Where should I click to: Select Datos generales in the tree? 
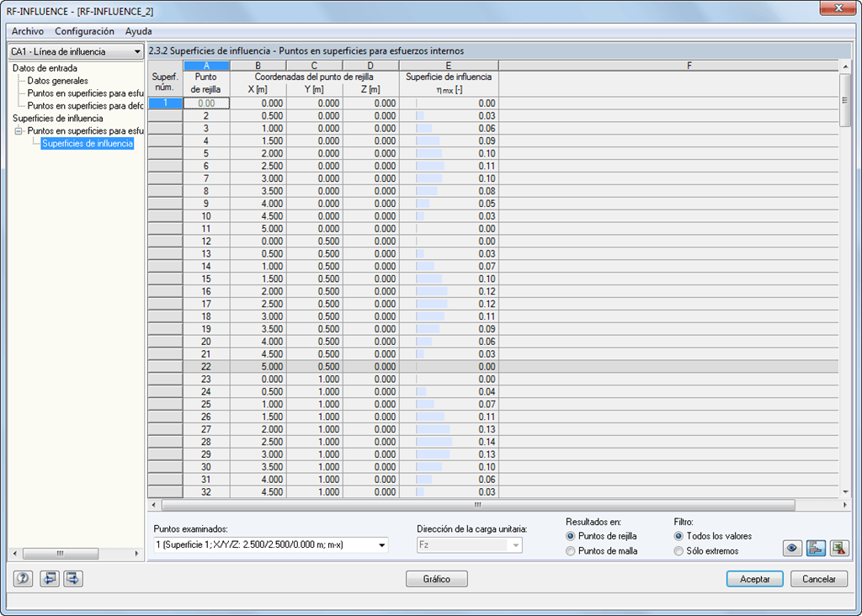(x=58, y=81)
